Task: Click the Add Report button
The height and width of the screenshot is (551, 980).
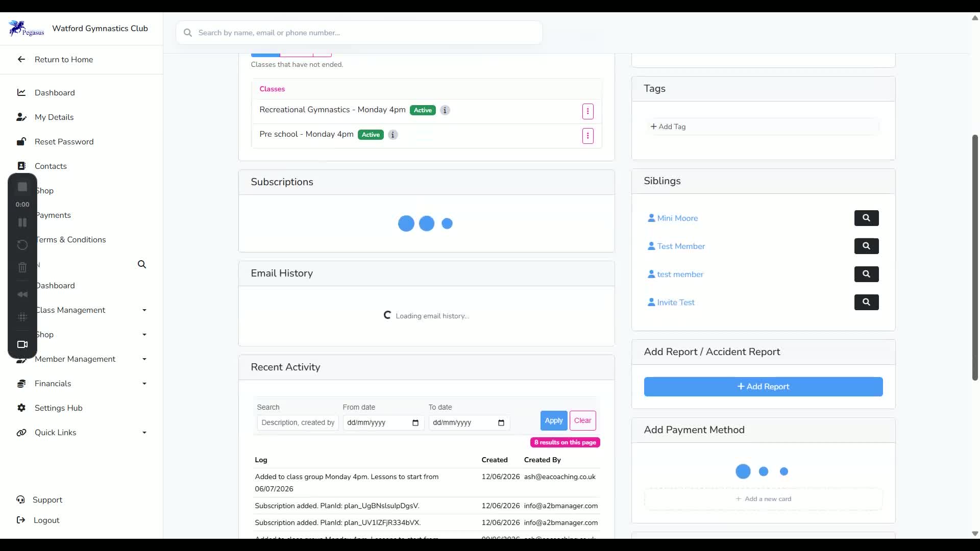Action: (763, 387)
